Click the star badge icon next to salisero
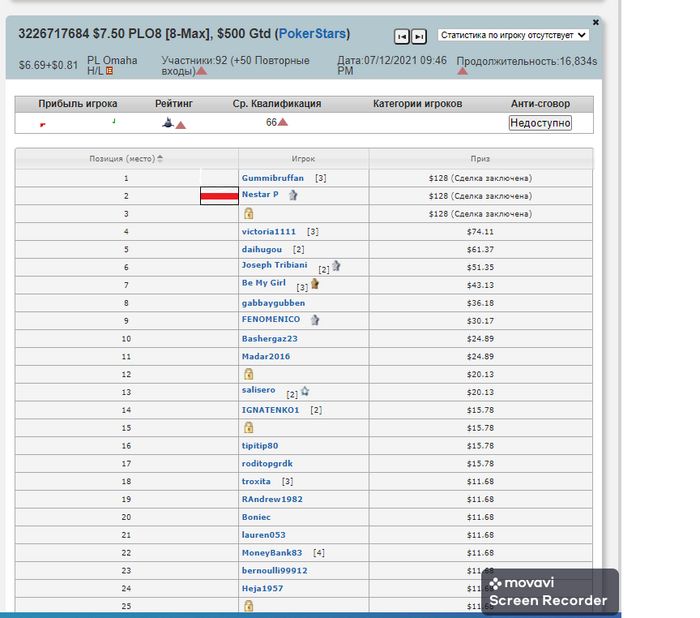 [305, 392]
